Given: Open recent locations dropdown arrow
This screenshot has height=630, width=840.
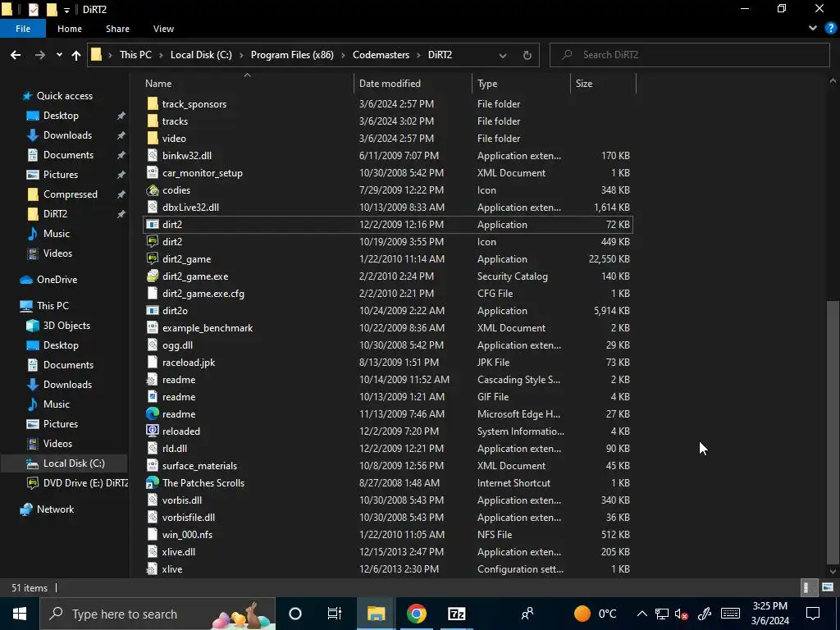Looking at the screenshot, I should coord(59,55).
